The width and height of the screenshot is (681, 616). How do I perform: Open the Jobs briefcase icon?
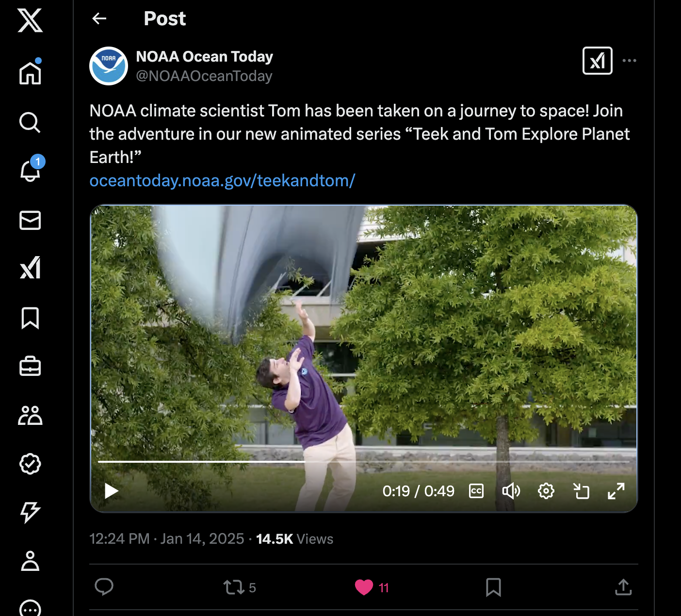30,366
